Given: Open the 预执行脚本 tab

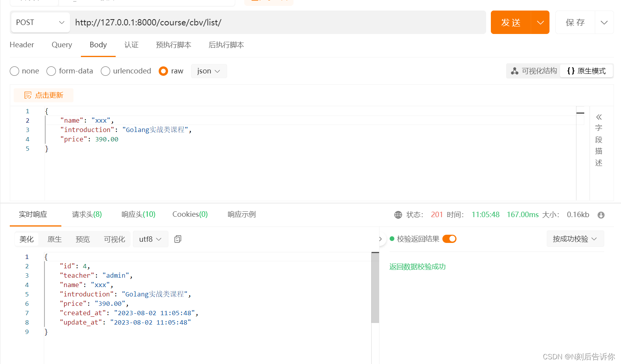Looking at the screenshot, I should [x=174, y=45].
